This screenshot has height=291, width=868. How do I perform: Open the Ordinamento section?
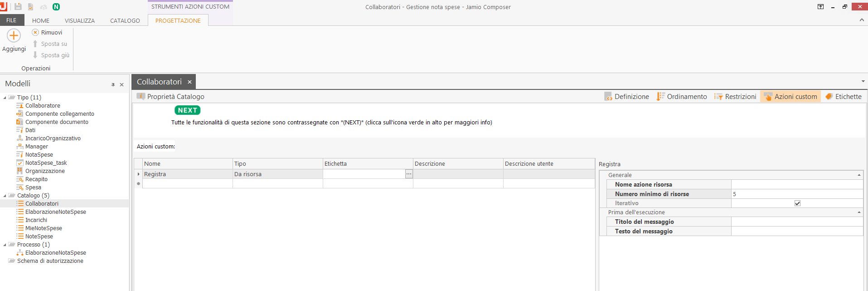682,96
